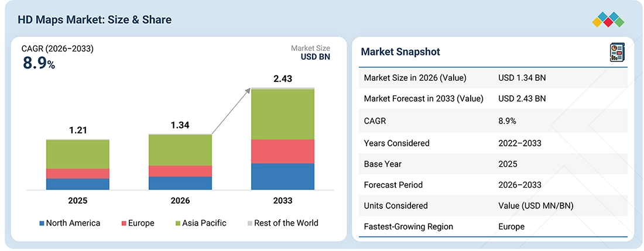Click the '2026–2033' forecast period value
644x251 pixels.
coord(519,185)
